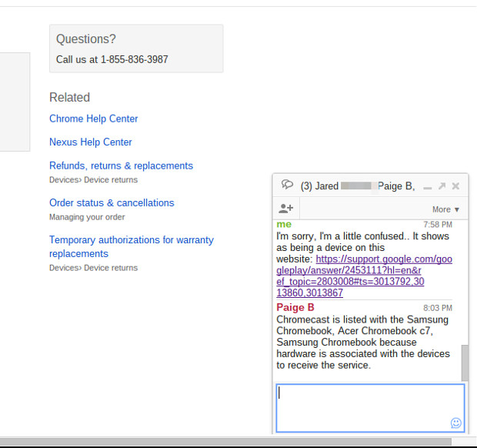The width and height of the screenshot is (477, 448).
Task: Pop out the chat window
Action: [x=442, y=186]
